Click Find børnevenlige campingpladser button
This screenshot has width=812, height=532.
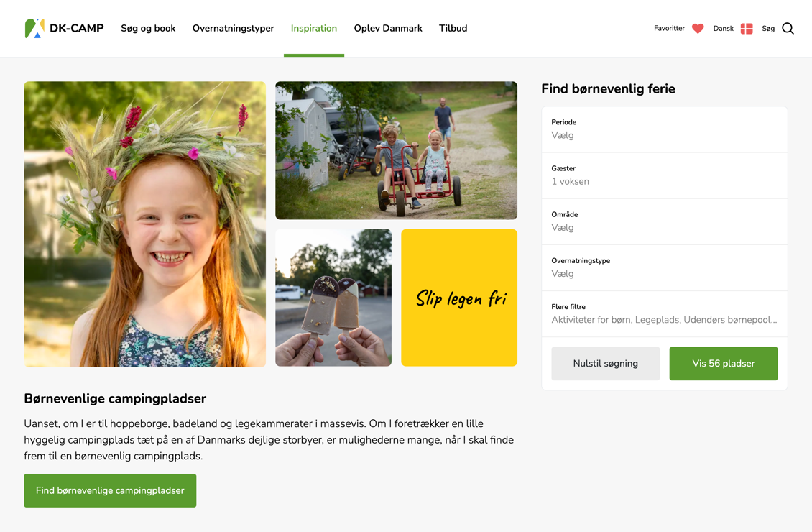[111, 490]
